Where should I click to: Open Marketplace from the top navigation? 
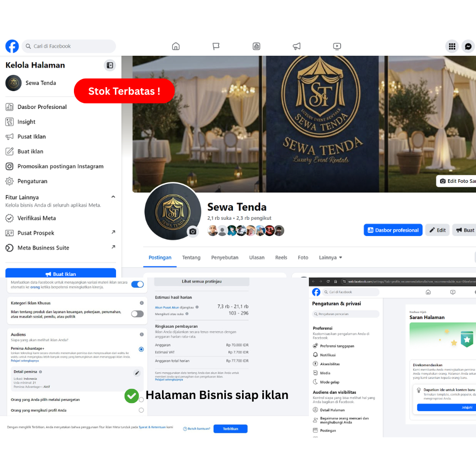coord(256,46)
